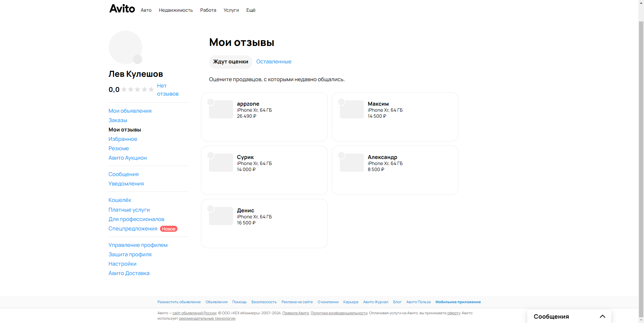The width and height of the screenshot is (644, 323).
Task: Open footer link Безопасность
Action: point(264,302)
